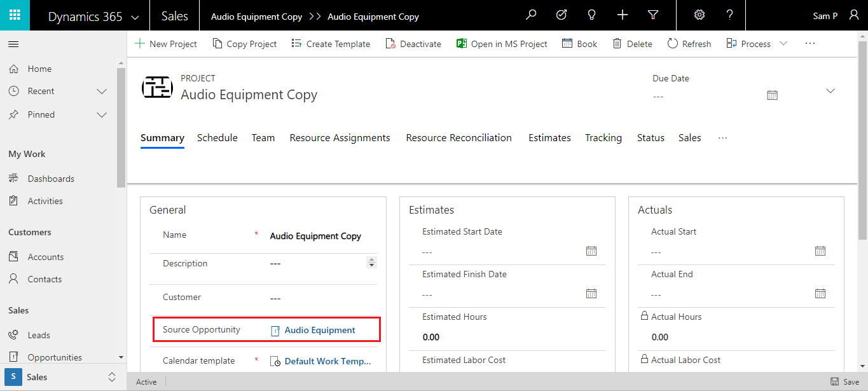The width and height of the screenshot is (868, 391).
Task: Collapse the hamburger navigation menu
Action: click(x=13, y=44)
